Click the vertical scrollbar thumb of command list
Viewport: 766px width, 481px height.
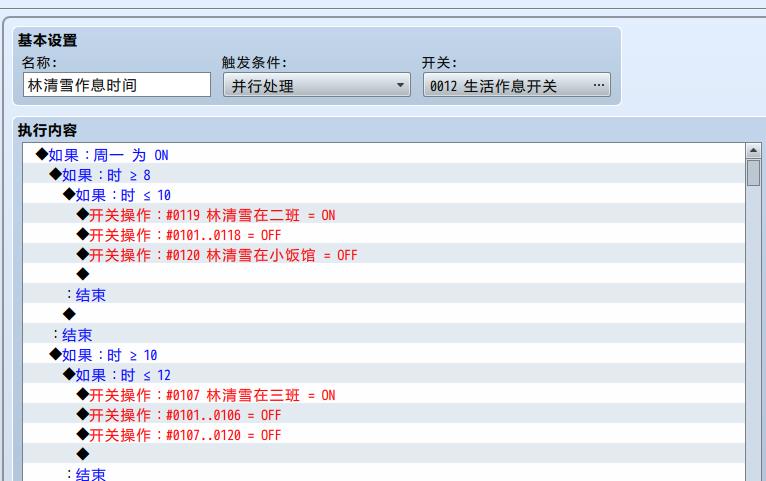coord(753,172)
